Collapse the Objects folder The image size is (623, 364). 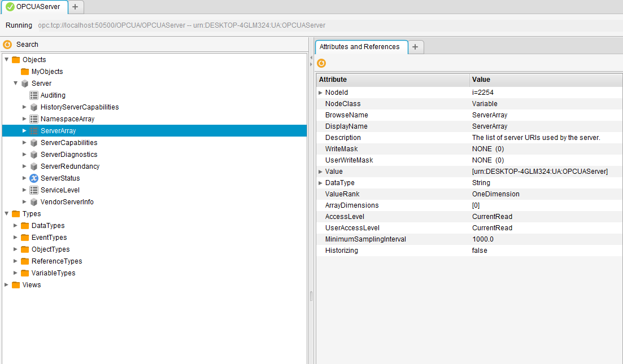[x=6, y=59]
